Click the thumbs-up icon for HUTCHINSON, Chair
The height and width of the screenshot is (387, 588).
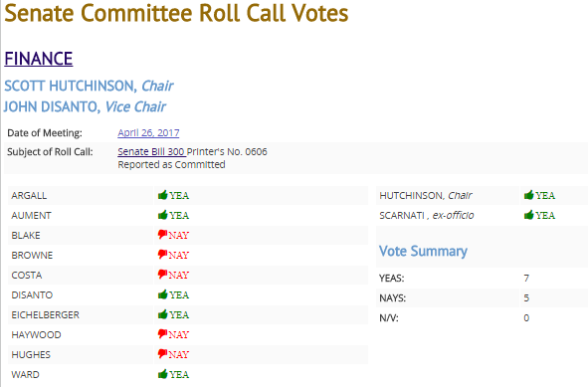coord(528,195)
